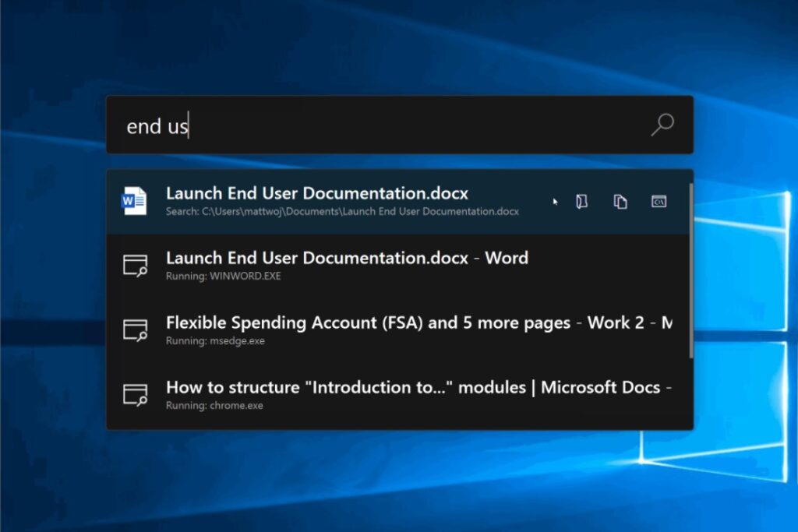Open containing folder for the docx result

point(581,202)
